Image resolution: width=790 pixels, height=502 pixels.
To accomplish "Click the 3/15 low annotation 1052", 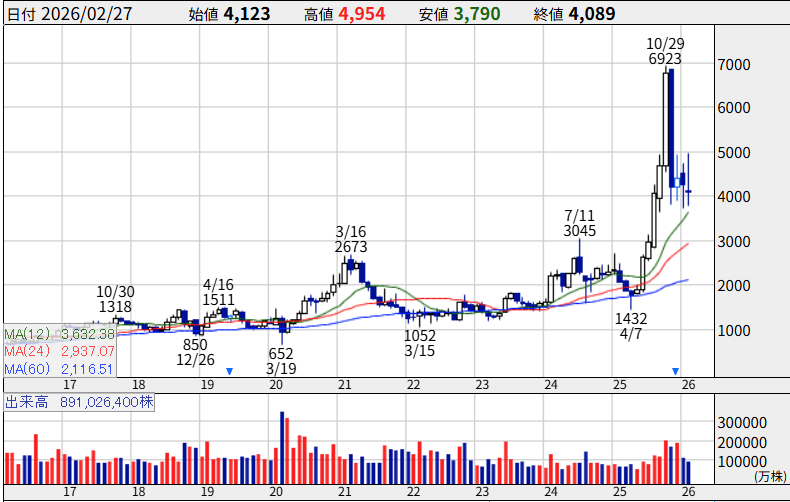I will [419, 336].
